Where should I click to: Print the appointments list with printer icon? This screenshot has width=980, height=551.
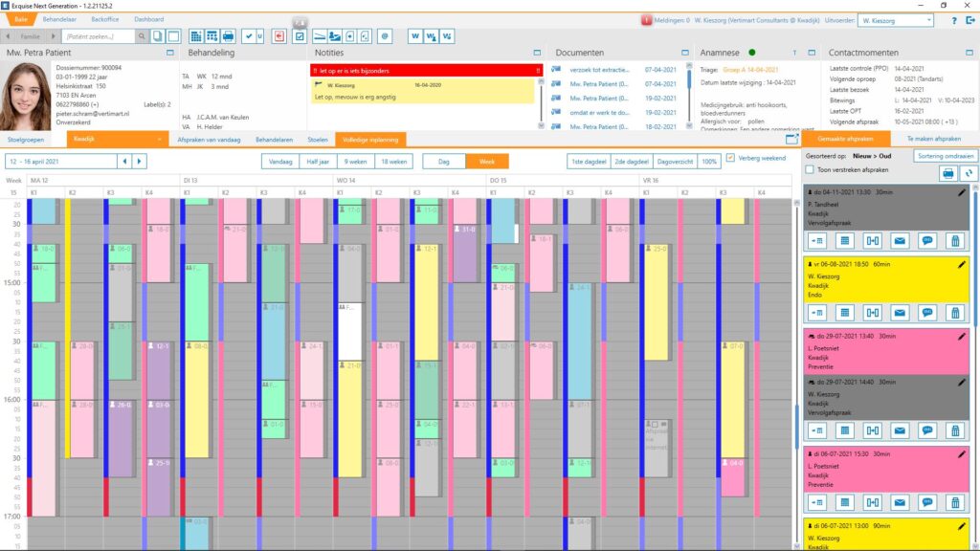(x=948, y=173)
